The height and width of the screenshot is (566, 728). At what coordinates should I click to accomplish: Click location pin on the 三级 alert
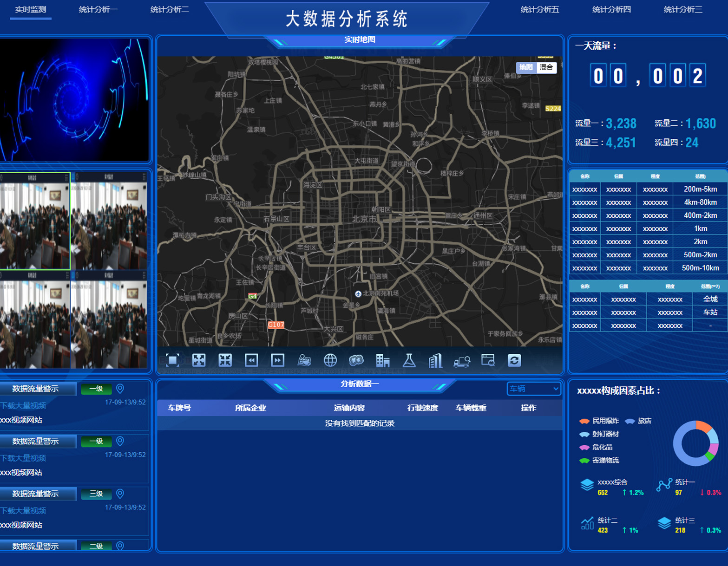tap(120, 494)
